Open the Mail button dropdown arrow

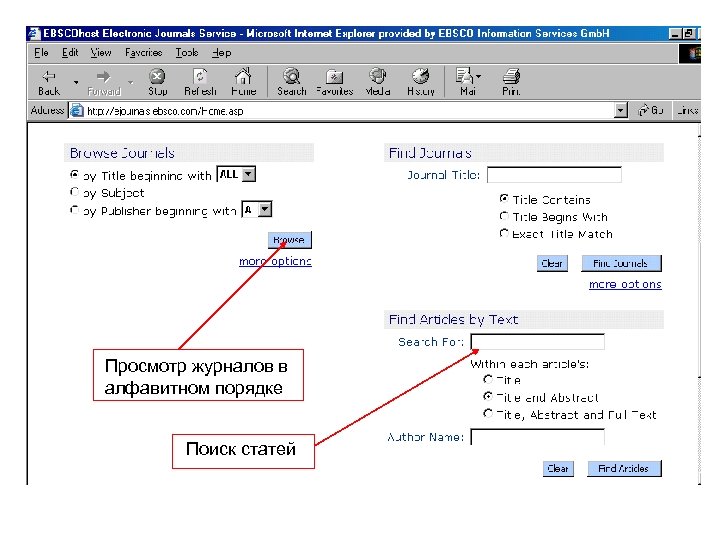point(478,76)
